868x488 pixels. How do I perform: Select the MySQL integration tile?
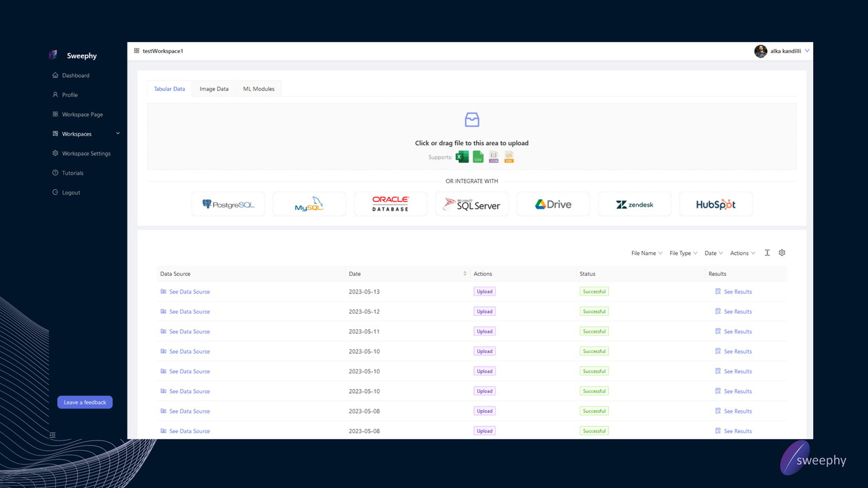pos(309,204)
